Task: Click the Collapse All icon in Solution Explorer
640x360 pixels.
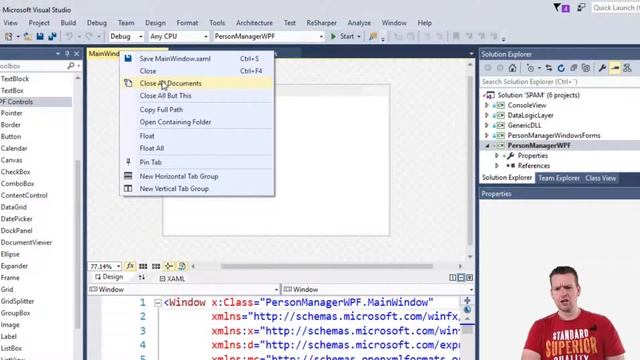Action: (x=573, y=68)
